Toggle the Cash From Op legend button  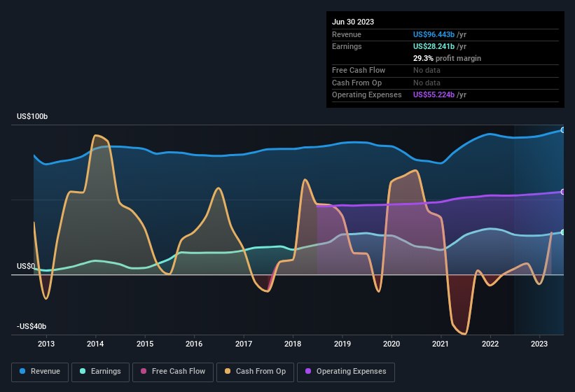[x=255, y=372]
